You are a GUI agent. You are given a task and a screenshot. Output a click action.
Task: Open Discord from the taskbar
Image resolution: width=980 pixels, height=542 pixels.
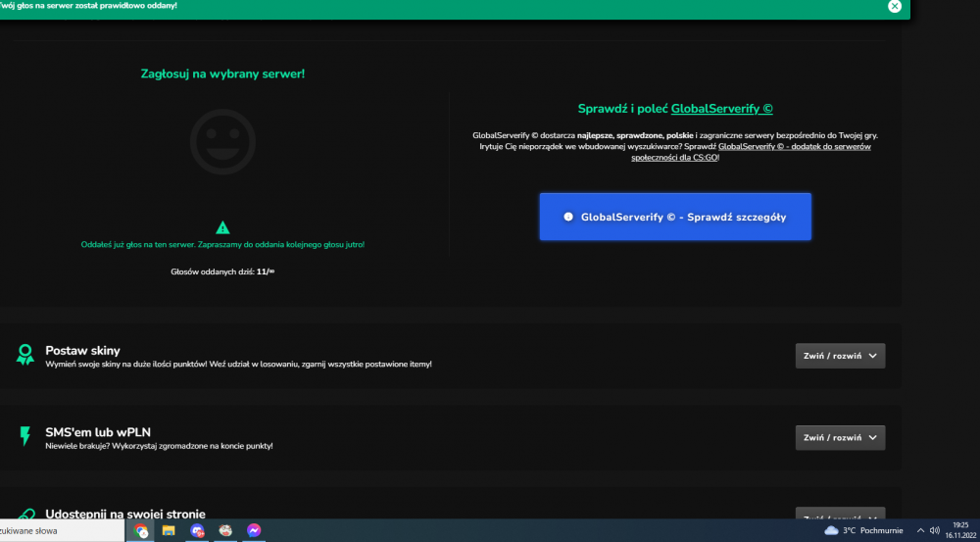coord(198,531)
